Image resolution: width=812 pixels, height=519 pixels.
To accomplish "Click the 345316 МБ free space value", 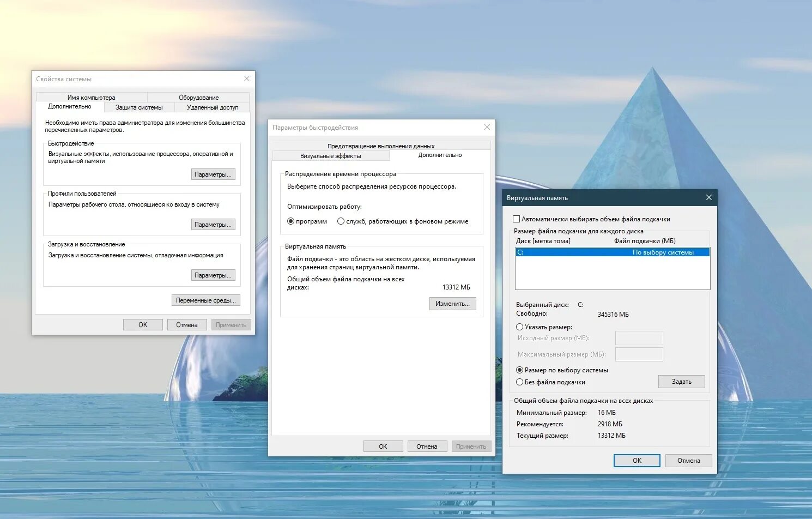I will pyautogui.click(x=613, y=315).
